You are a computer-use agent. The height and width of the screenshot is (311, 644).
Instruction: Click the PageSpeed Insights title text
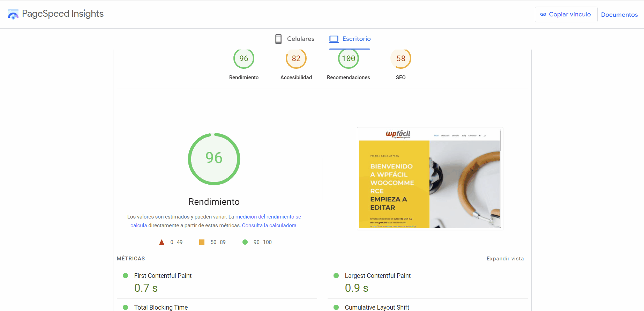[x=63, y=14]
